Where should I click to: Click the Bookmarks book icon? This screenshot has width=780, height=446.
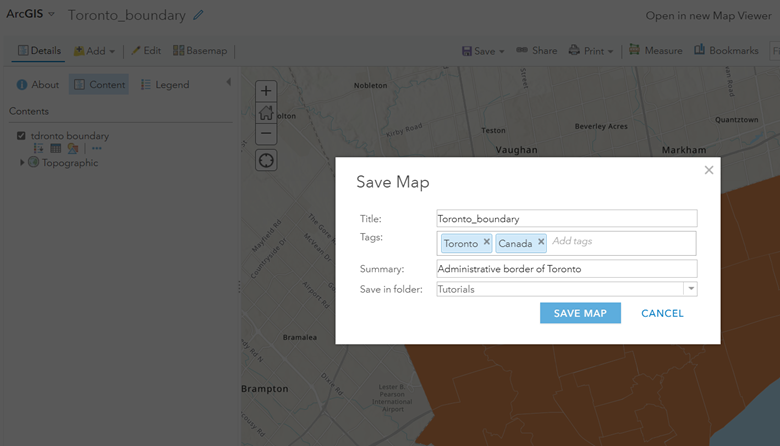click(699, 49)
